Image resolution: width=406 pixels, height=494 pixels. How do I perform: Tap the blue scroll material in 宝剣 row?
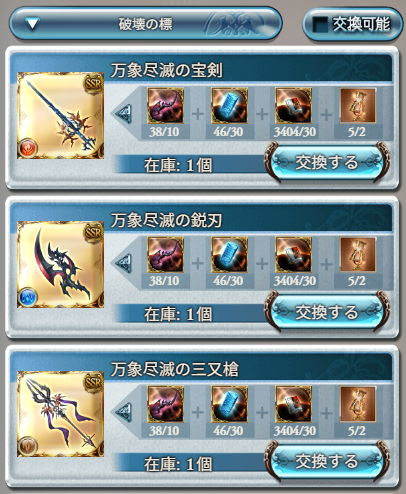point(229,106)
